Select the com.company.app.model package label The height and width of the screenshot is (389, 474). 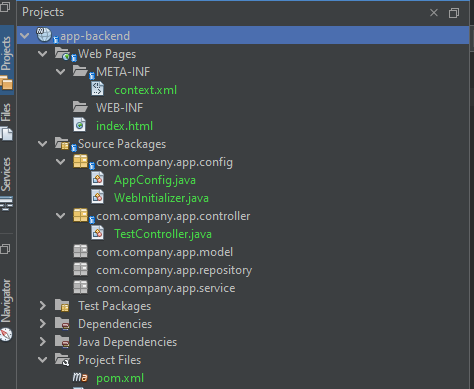(x=164, y=252)
